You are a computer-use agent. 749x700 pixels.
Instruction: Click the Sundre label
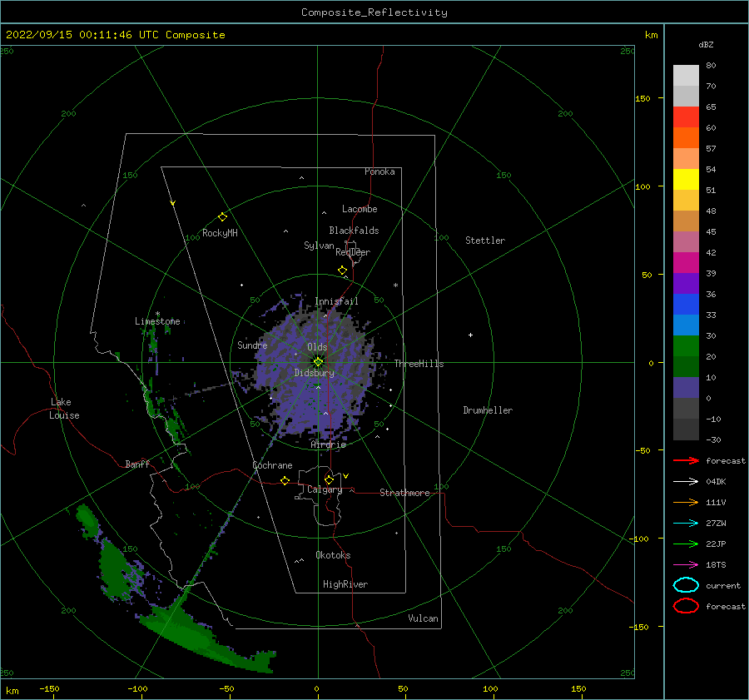pyautogui.click(x=252, y=345)
